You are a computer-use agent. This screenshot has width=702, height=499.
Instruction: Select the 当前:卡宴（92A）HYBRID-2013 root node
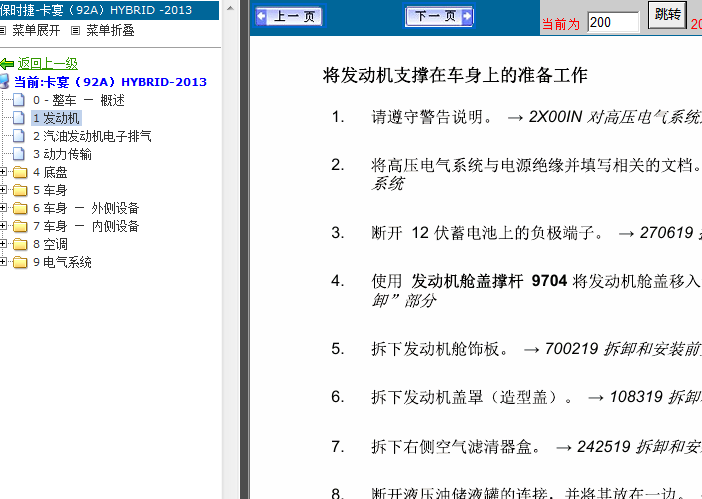110,82
